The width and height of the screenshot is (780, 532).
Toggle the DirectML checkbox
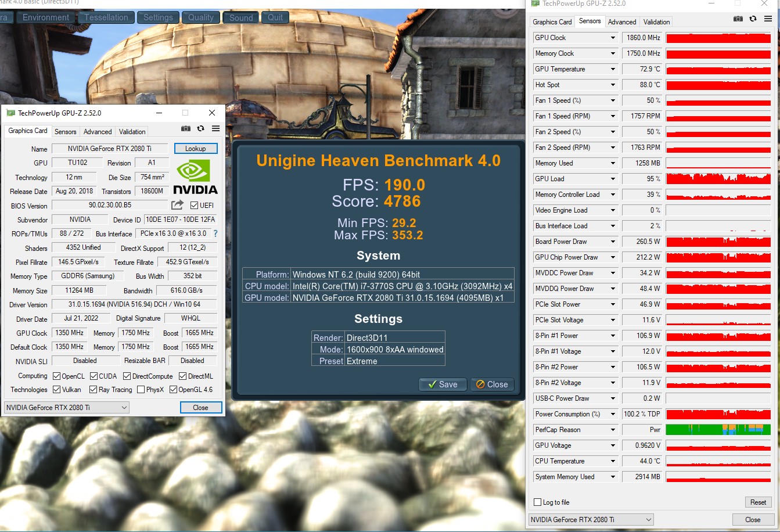183,376
